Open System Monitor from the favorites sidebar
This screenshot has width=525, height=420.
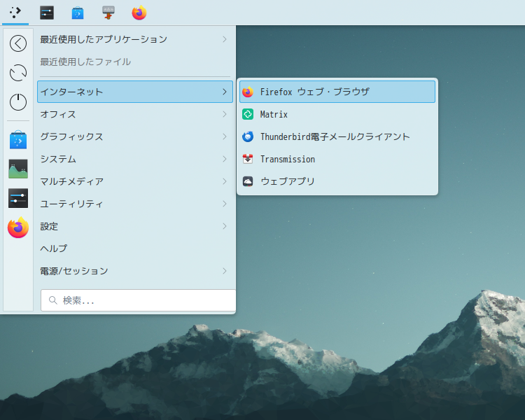pyautogui.click(x=18, y=169)
